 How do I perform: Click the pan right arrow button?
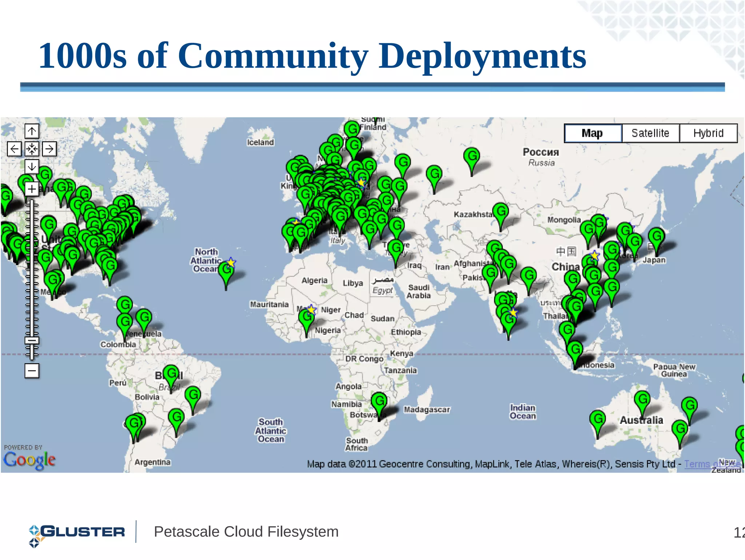(x=49, y=149)
